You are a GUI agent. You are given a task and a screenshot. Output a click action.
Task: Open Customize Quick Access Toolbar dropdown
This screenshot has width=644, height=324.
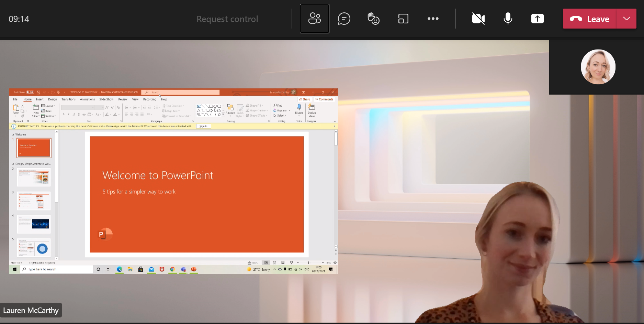tap(65, 93)
